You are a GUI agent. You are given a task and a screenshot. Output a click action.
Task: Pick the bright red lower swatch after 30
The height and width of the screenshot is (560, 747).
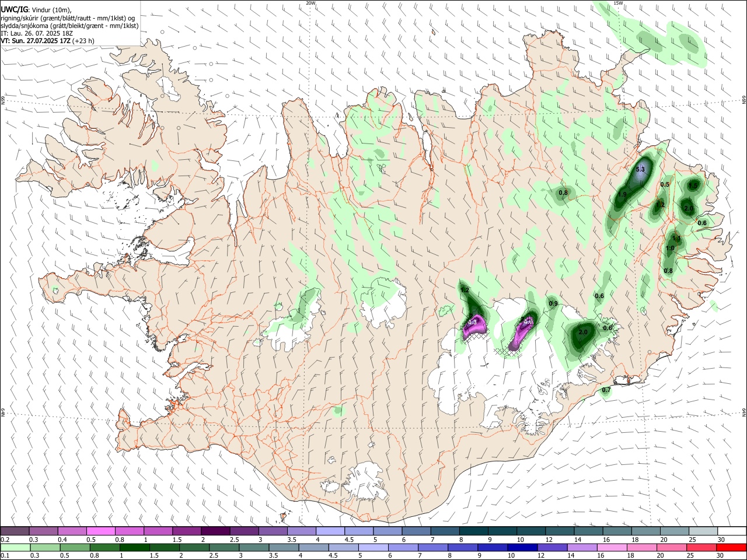click(731, 547)
